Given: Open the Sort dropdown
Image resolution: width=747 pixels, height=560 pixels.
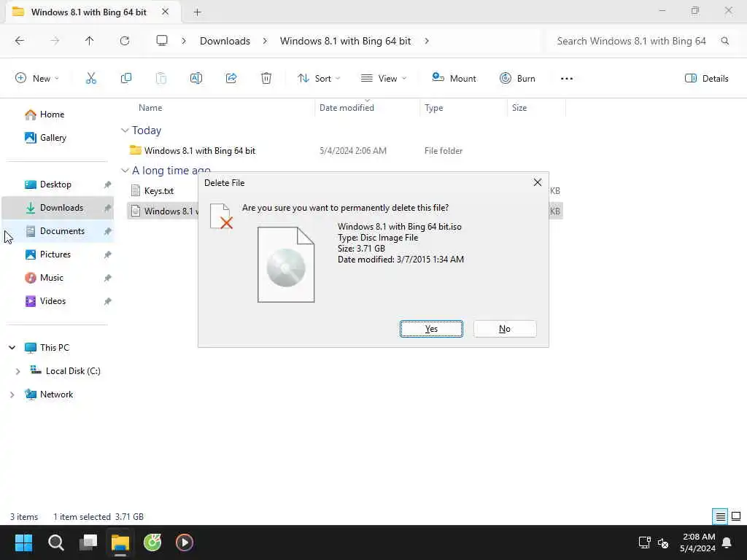Looking at the screenshot, I should [x=319, y=78].
